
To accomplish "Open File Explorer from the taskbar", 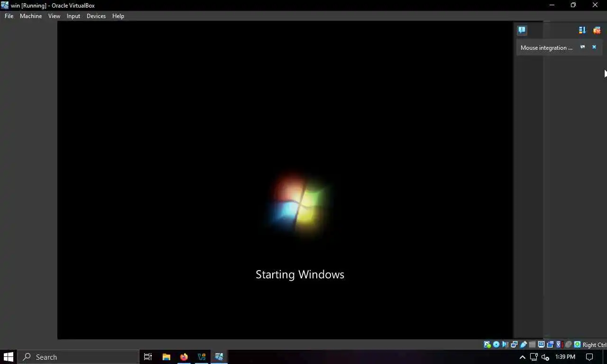I will (x=166, y=357).
